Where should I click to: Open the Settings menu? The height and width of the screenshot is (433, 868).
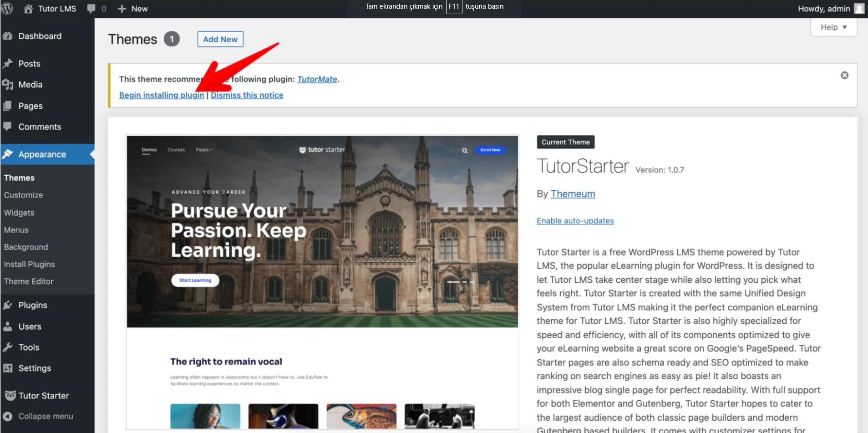[35, 368]
